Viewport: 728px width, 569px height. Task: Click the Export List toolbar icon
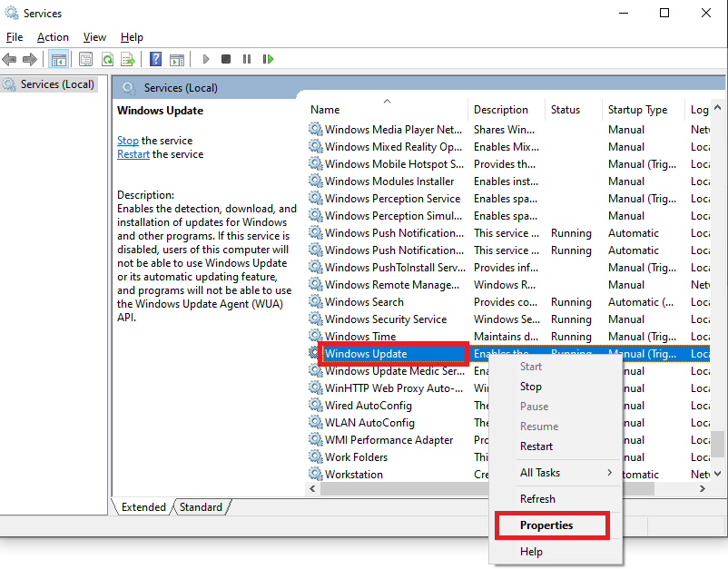tap(128, 59)
